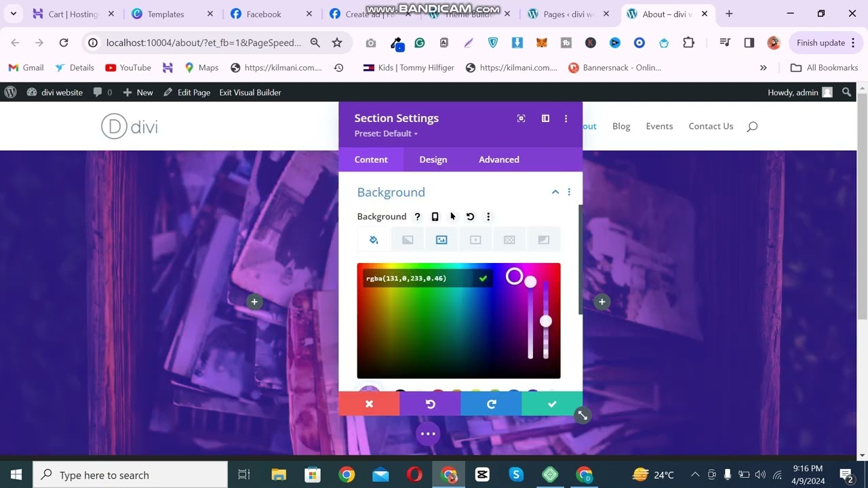Click the opacity slider handle
The image size is (868, 488).
pyautogui.click(x=546, y=321)
